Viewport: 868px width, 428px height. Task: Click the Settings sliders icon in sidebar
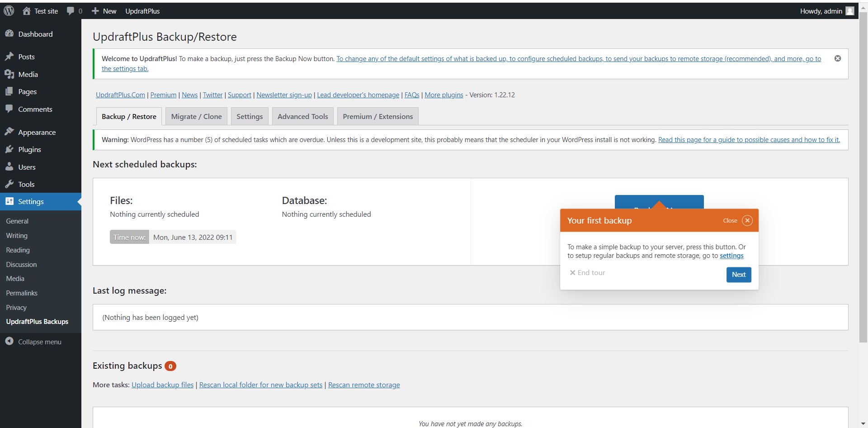pyautogui.click(x=9, y=201)
